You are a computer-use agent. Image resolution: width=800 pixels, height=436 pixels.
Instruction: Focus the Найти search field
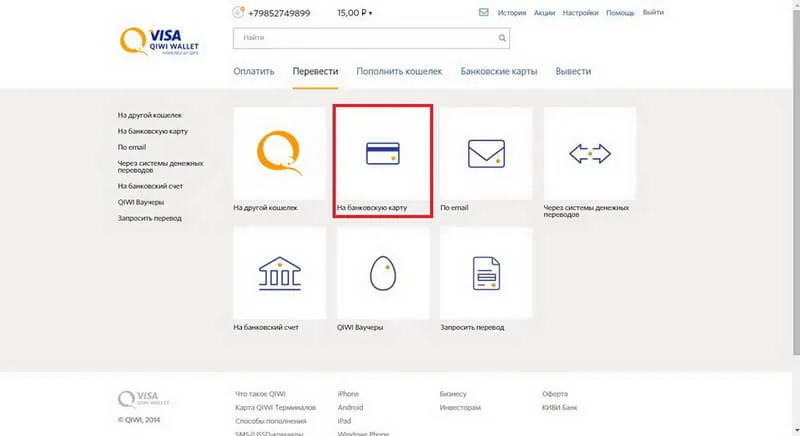[371, 38]
